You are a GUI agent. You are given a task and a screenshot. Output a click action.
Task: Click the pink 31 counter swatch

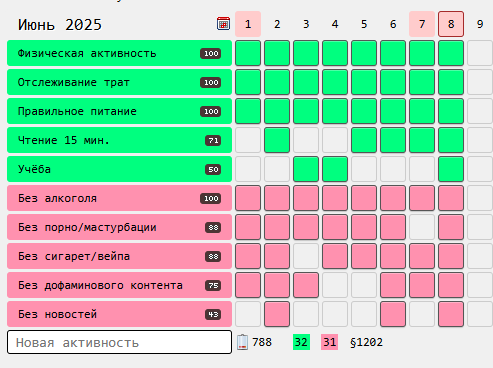329,342
